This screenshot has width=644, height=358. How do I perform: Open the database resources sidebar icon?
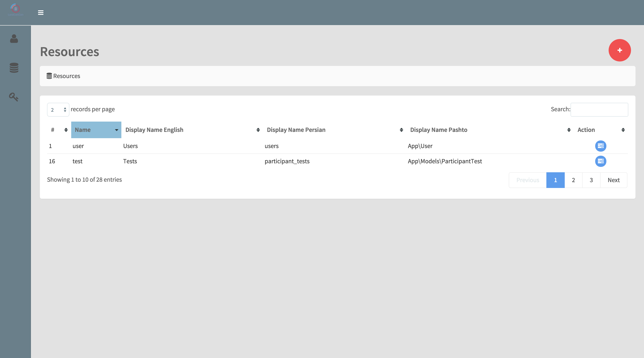pyautogui.click(x=14, y=68)
